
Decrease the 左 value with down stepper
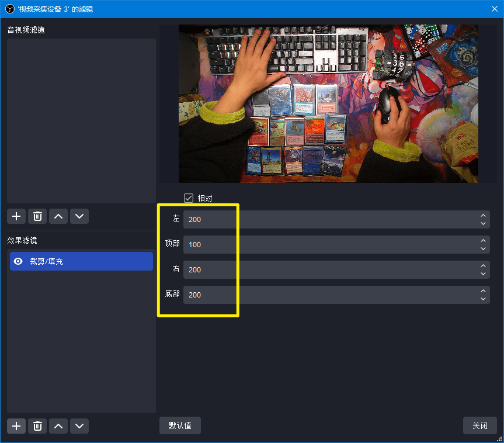(483, 224)
